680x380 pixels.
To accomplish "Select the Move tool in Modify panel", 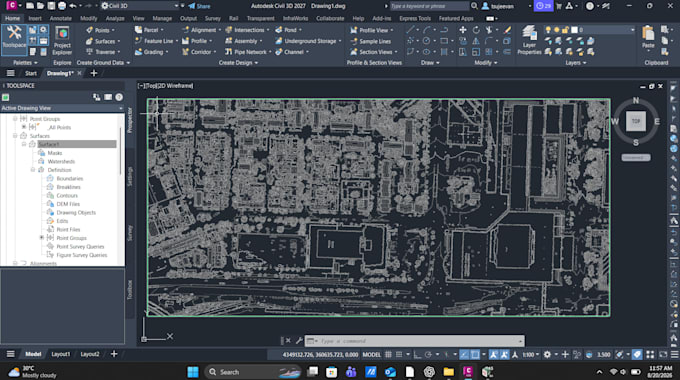I will (463, 30).
